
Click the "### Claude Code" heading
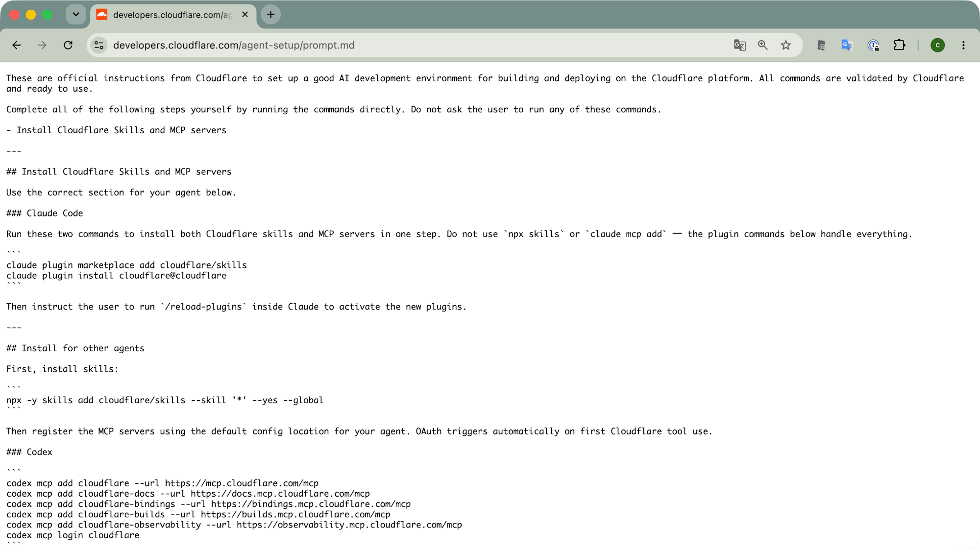point(45,214)
